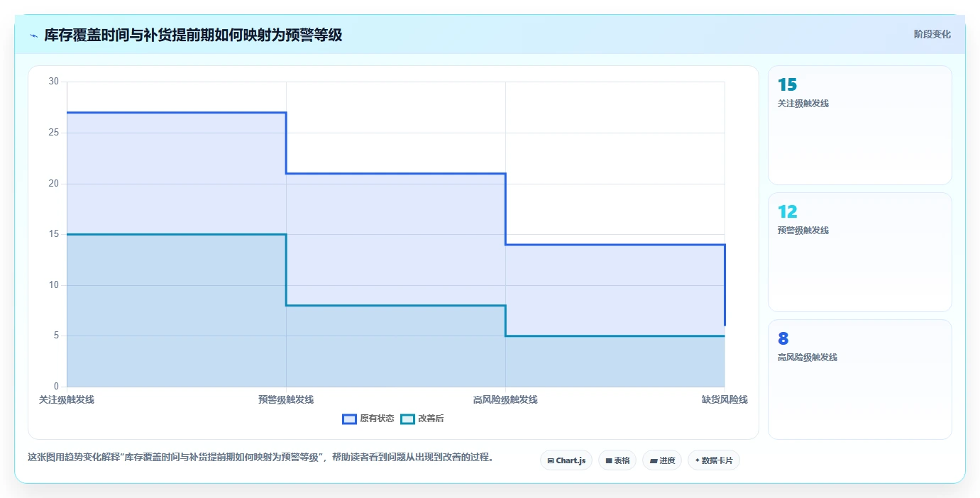Click the 预警级触发线 x-axis label

286,399
